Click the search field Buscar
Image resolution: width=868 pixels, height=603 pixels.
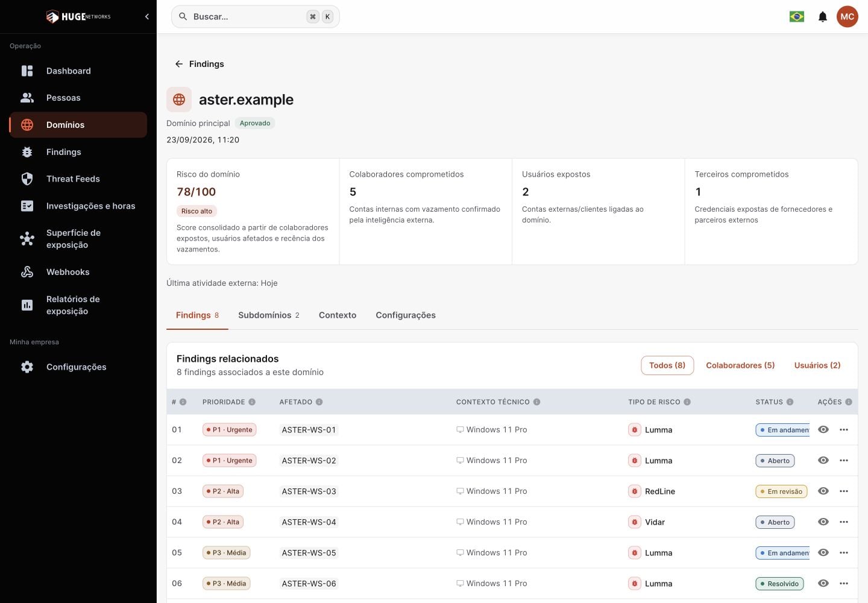[256, 17]
